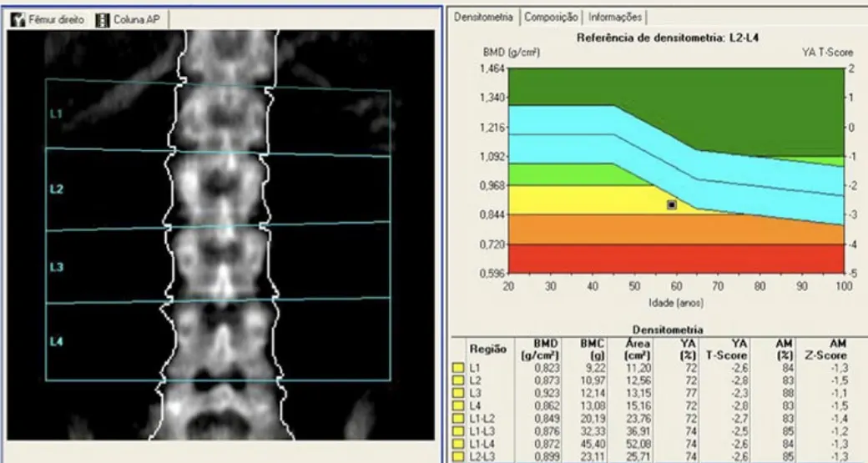Click the patient data point on the reference chart
The height and width of the screenshot is (463, 868).
[x=672, y=204]
